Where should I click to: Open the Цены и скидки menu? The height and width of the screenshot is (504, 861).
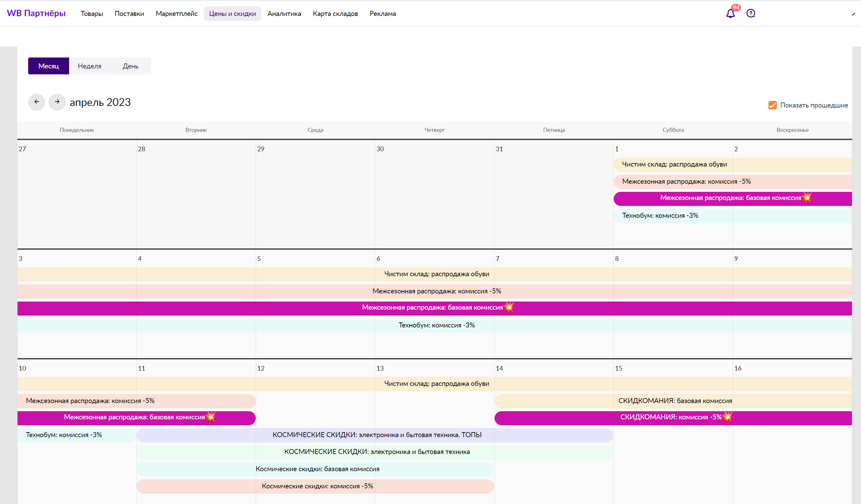[x=232, y=14]
